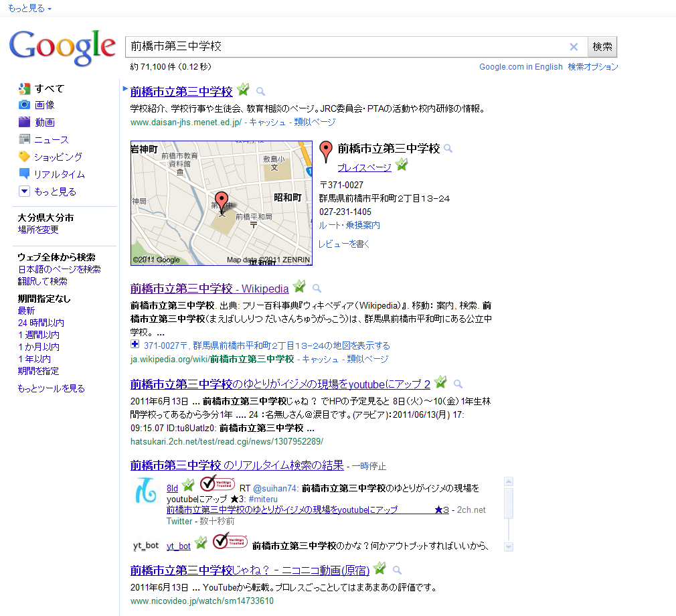Select the 画像 images filter
676x616 pixels.
(44, 105)
